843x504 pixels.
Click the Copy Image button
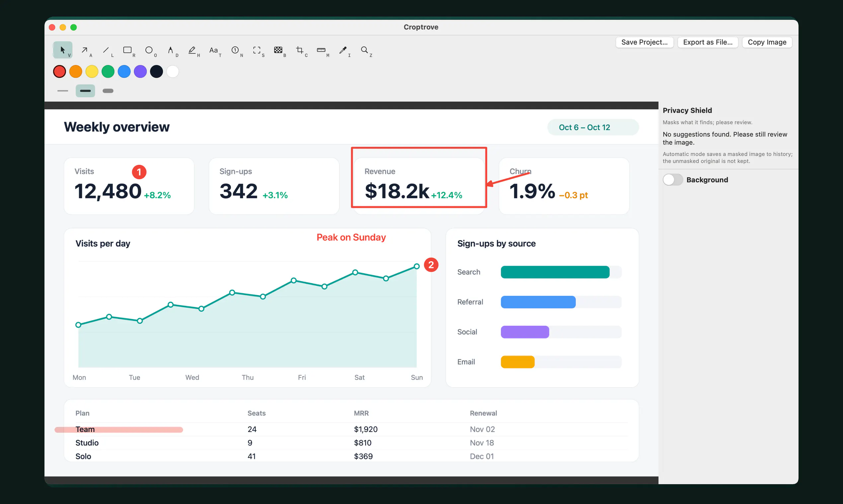point(767,42)
